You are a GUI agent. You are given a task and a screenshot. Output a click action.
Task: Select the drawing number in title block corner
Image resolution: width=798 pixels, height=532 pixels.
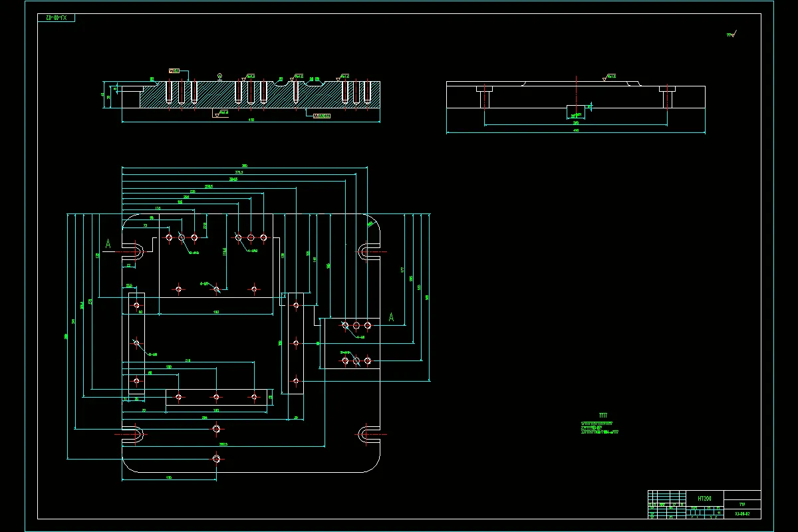(743, 514)
